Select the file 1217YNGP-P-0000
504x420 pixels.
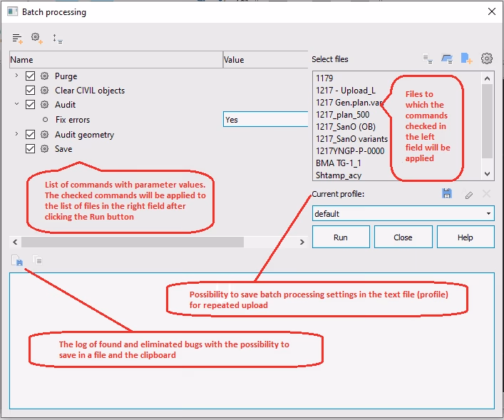point(350,151)
